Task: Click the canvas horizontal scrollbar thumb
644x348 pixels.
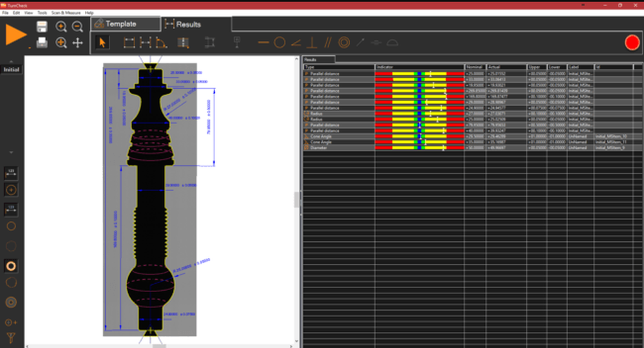Action: [x=159, y=346]
